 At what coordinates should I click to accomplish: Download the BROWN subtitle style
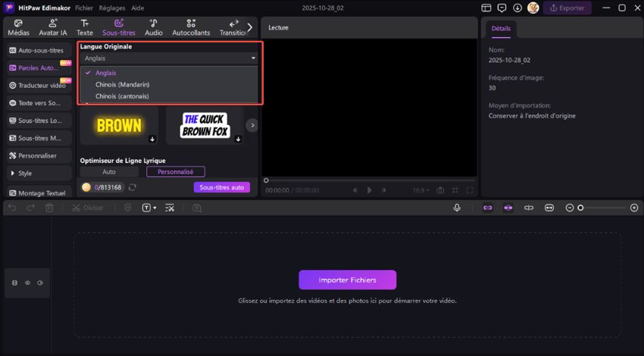pos(152,139)
